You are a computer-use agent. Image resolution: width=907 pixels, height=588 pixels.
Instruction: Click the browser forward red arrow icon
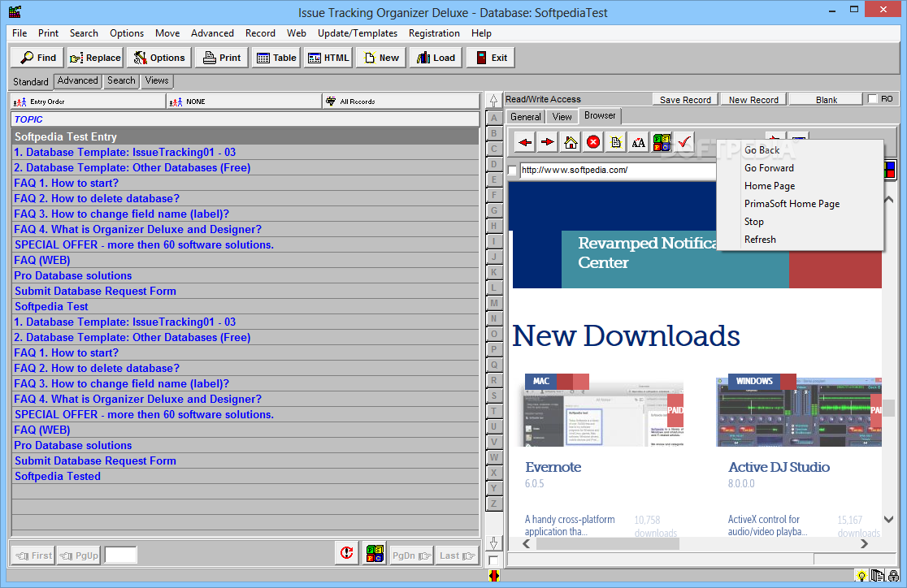[x=547, y=142]
